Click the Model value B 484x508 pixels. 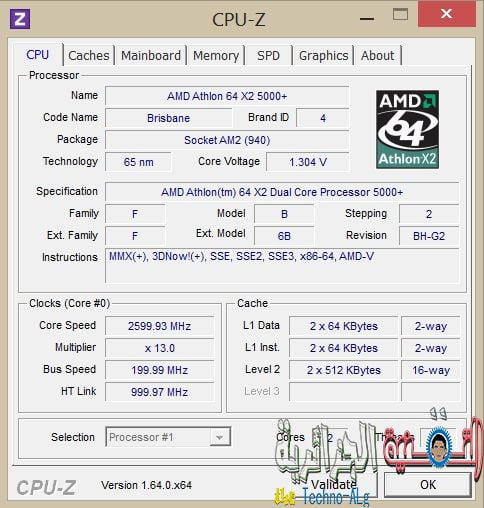tap(284, 214)
